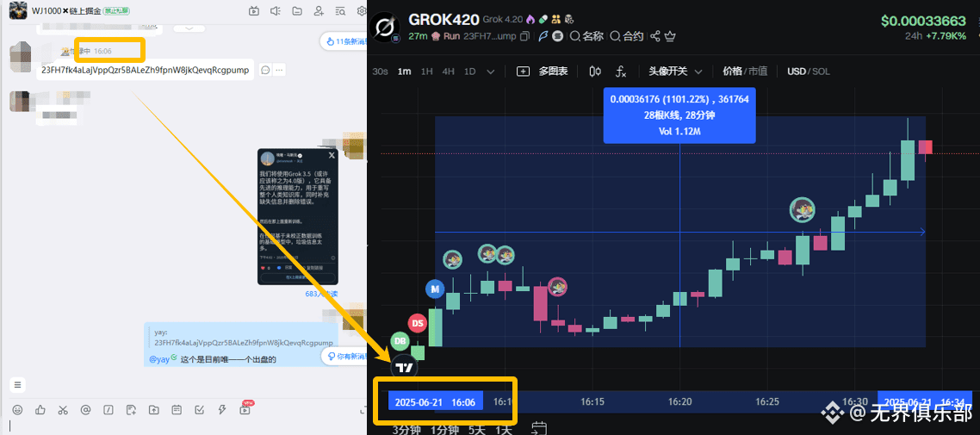This screenshot has height=435, width=980.
Task: Select the 3分钟 range at chart bottom
Action: tap(406, 430)
